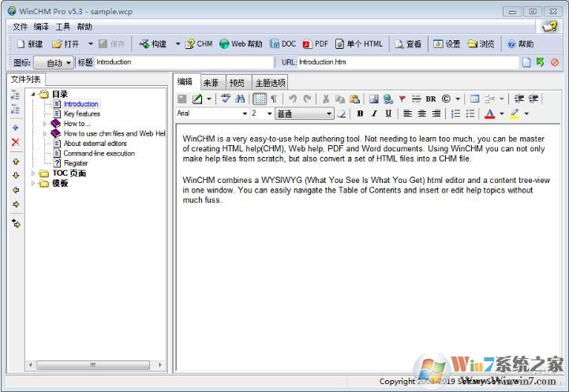Click the 浏览 (Browse) toolbar button
Viewport: 569px width, 392px height.
[481, 44]
